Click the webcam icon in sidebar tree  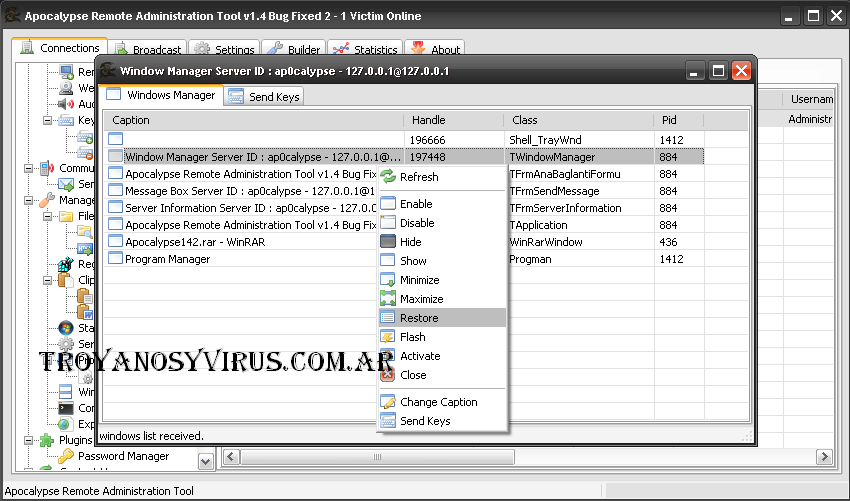click(x=66, y=87)
